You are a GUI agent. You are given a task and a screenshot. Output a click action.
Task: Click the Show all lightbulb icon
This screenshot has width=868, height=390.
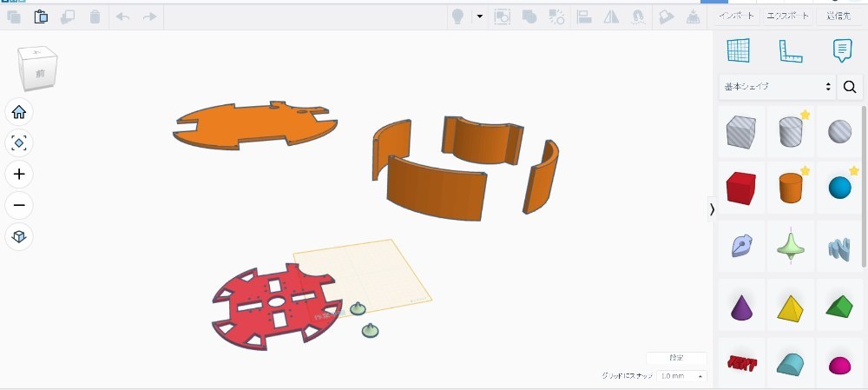[x=457, y=17]
